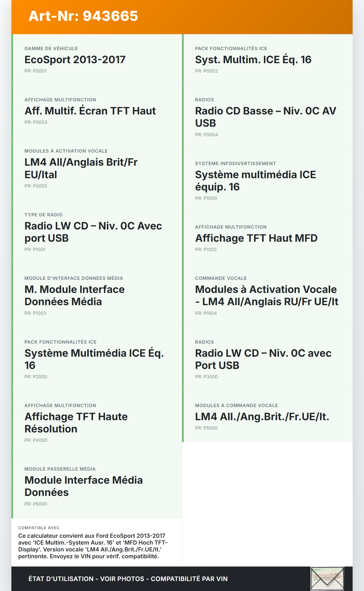Click Radio LW CD – Niv. 0C avec Port USB

(267, 359)
